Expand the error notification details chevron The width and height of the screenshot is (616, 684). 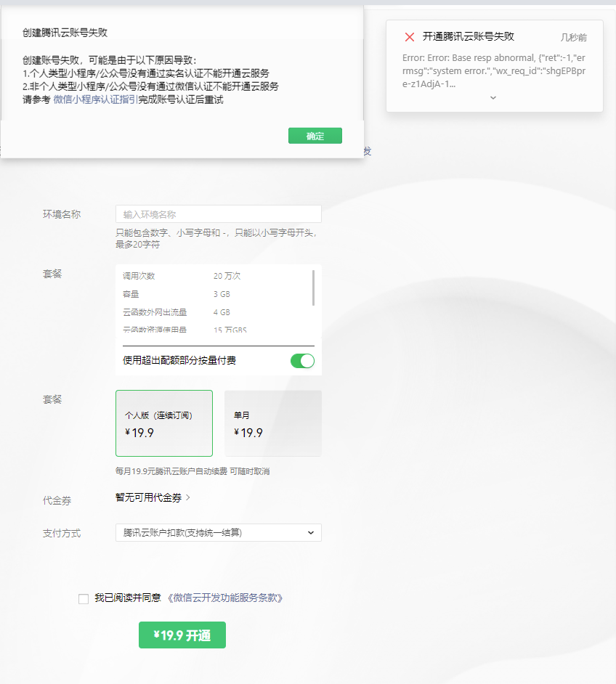493,98
